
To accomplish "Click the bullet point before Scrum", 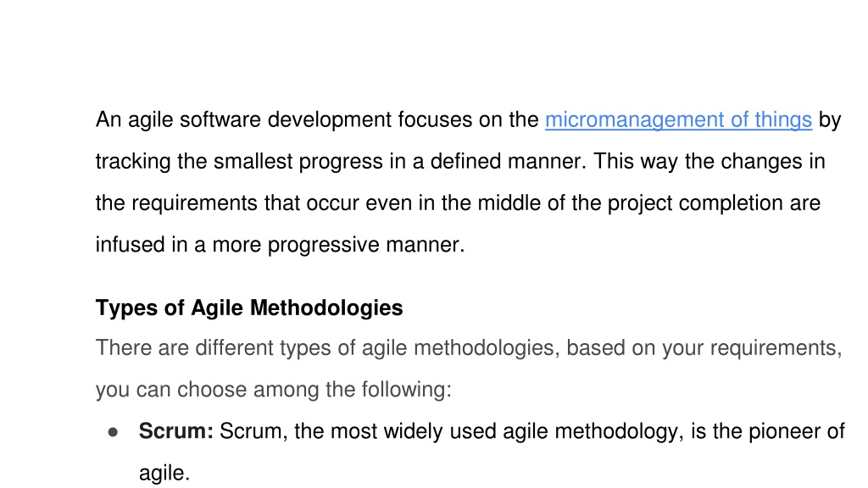I will pyautogui.click(x=113, y=432).
